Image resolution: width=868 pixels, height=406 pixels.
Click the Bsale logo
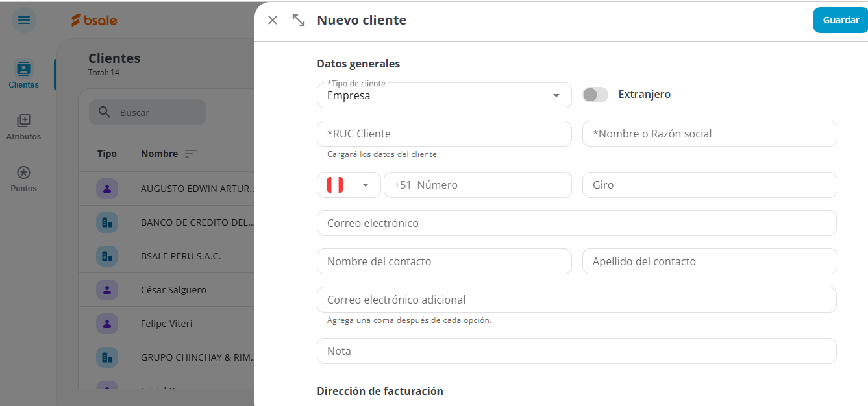tap(94, 21)
